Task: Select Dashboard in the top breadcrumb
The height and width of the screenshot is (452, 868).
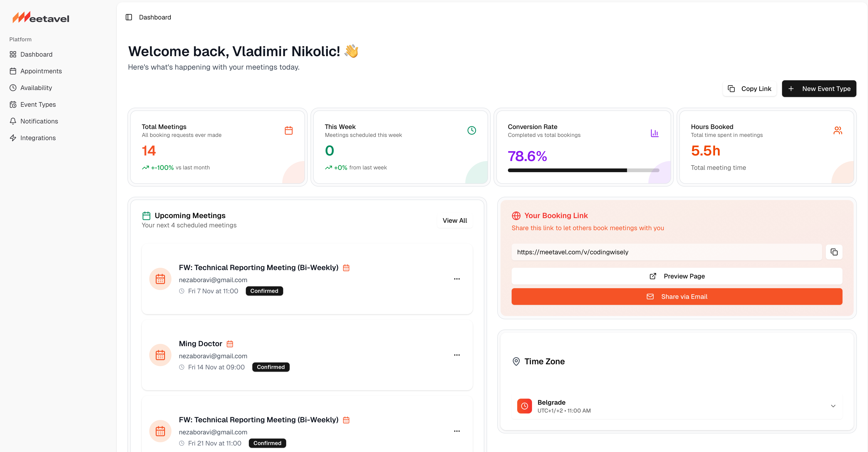Action: click(155, 17)
